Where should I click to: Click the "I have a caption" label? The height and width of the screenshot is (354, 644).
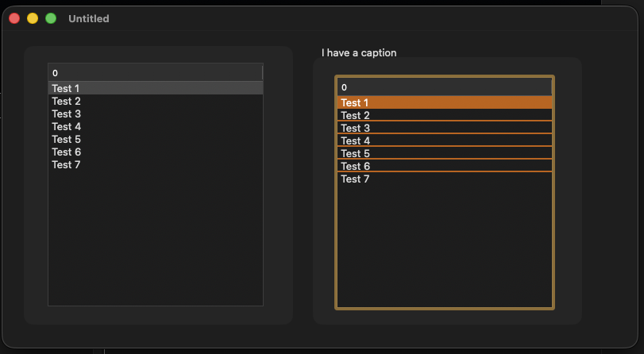point(359,52)
